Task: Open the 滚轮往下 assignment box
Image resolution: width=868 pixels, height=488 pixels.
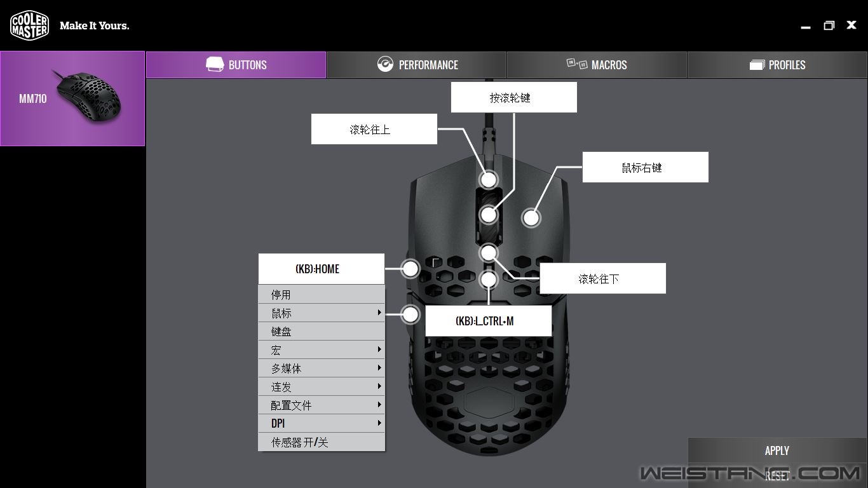Action: pyautogui.click(x=603, y=278)
